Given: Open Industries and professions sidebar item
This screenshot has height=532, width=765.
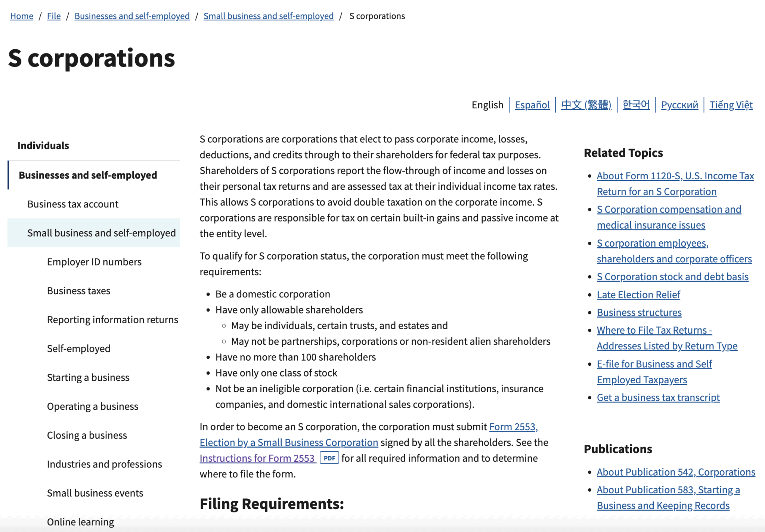Looking at the screenshot, I should (x=105, y=464).
